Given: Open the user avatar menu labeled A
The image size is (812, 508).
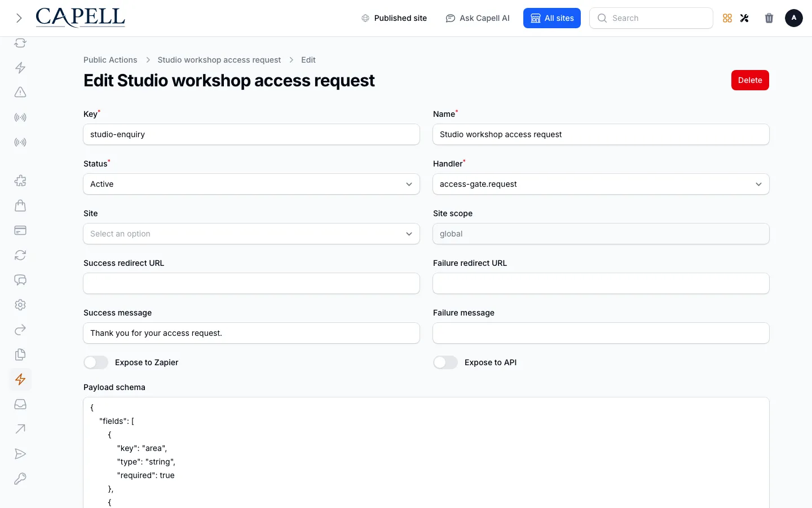Looking at the screenshot, I should click(794, 18).
